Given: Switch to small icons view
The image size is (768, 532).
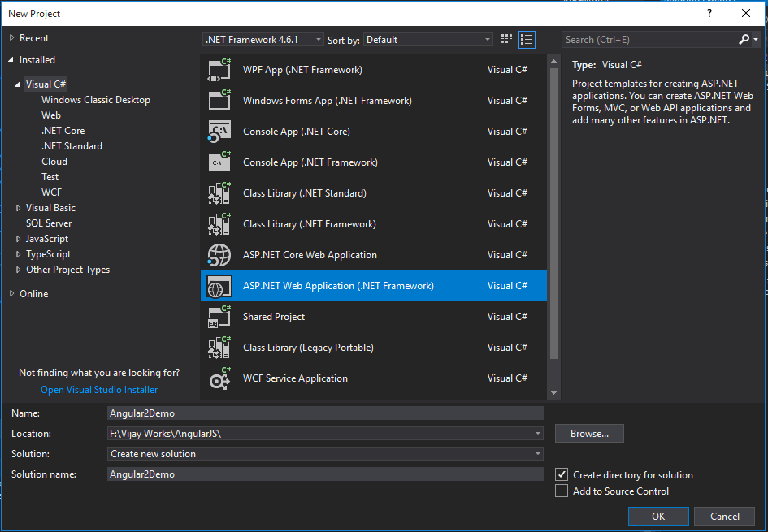Looking at the screenshot, I should click(507, 39).
